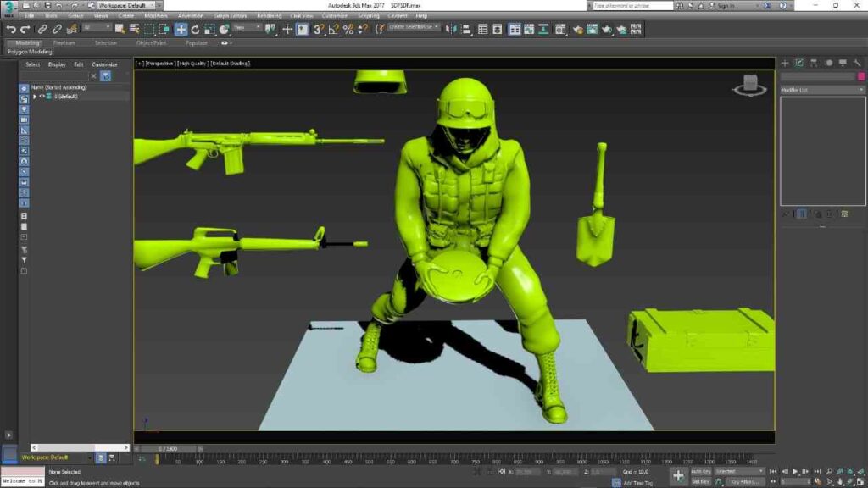868x488 pixels.
Task: Click the object color swatch in the command panel
Action: point(860,76)
